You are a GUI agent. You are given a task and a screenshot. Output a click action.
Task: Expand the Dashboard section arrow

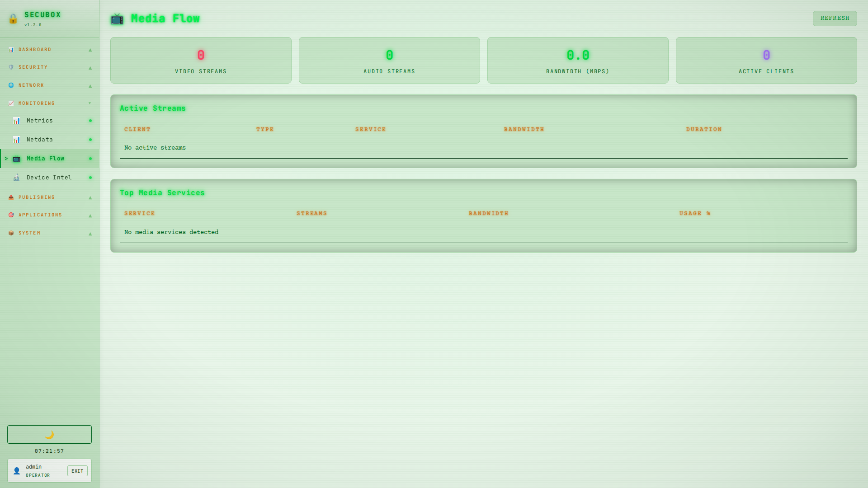point(90,50)
